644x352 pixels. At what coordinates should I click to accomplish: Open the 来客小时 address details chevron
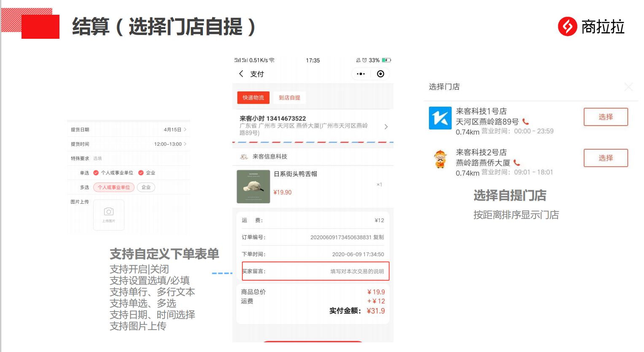[386, 126]
